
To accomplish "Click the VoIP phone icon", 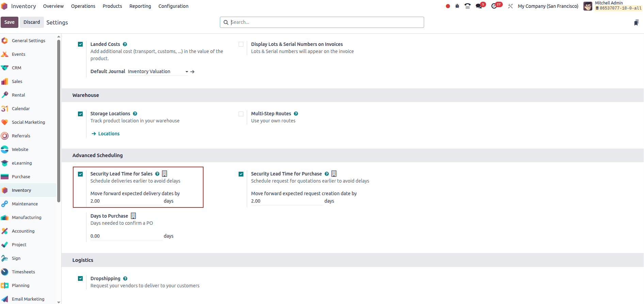I will tap(468, 6).
